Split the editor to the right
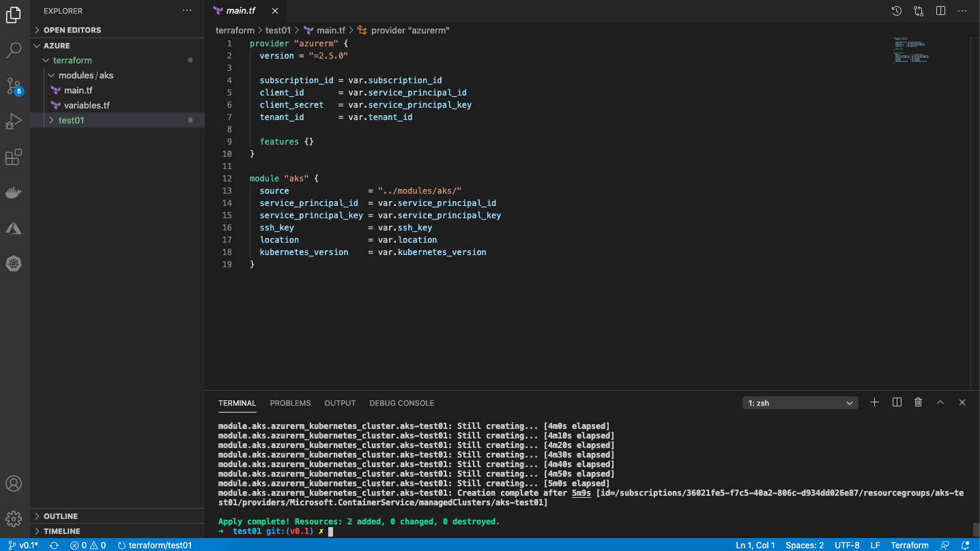980x551 pixels. (940, 11)
